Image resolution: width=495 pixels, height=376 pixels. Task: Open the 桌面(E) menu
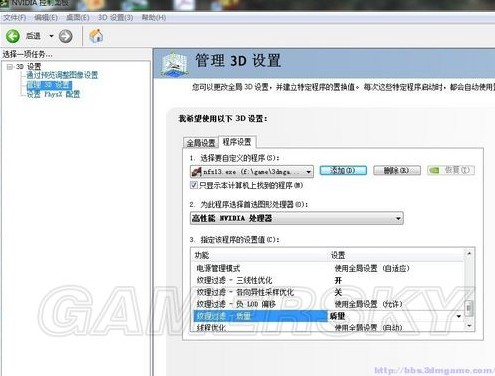pyautogui.click(x=78, y=18)
